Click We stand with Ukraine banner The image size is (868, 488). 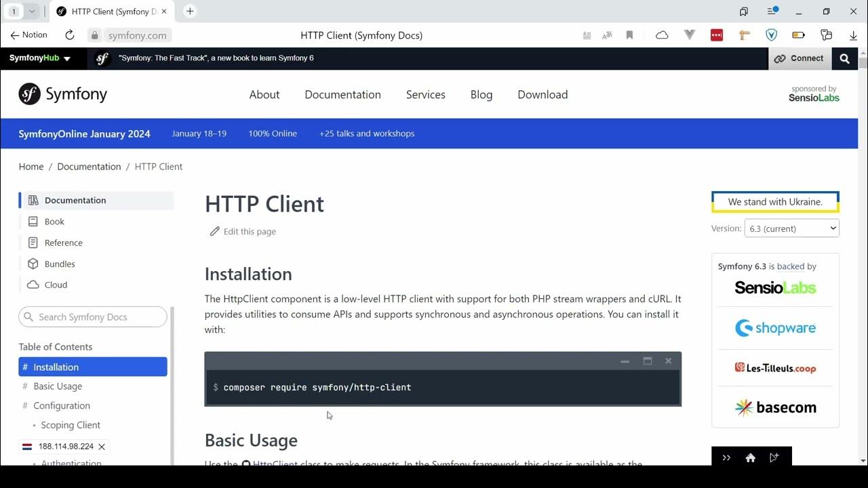[775, 202]
